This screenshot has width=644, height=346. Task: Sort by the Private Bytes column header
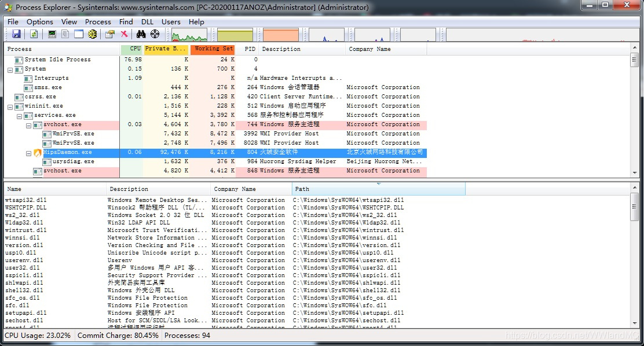(x=166, y=49)
